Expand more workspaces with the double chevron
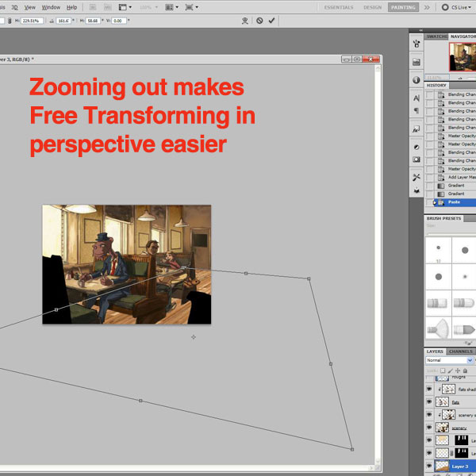Viewport: 476px width, 476px height. [x=427, y=7]
